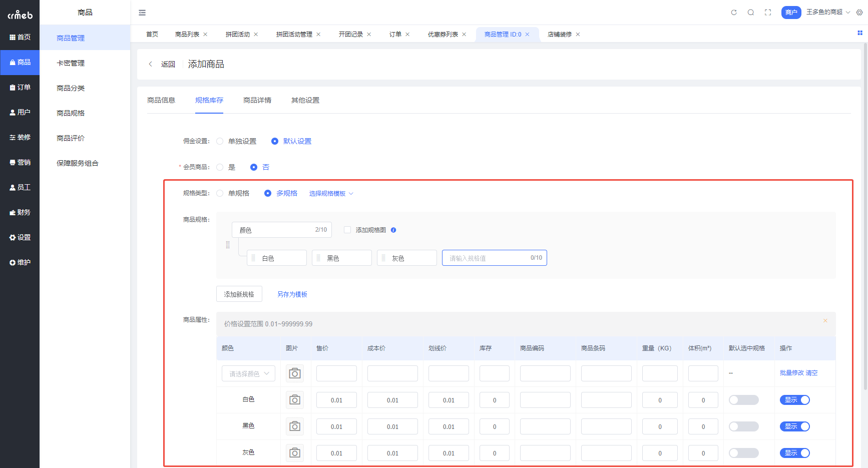Switch to the 商品详情 tab

pos(257,100)
